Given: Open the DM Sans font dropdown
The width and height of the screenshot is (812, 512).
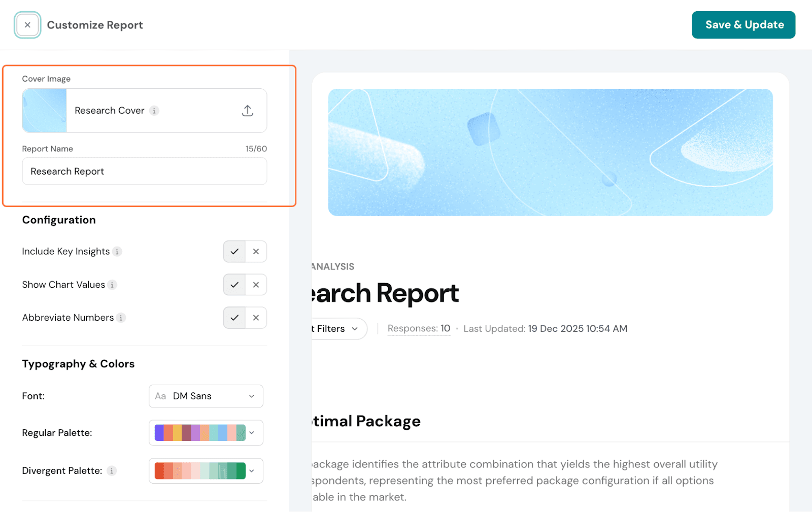Looking at the screenshot, I should 206,396.
